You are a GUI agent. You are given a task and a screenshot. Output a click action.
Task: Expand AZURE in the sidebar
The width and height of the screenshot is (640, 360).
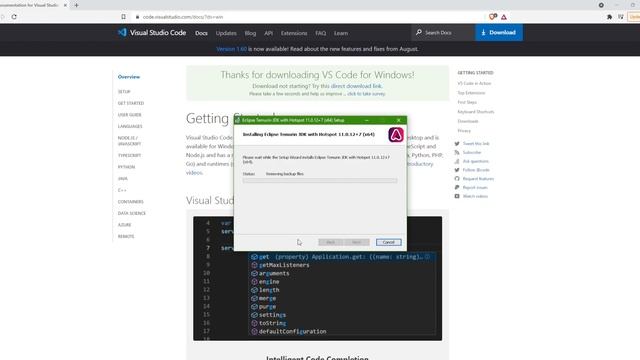point(124,225)
